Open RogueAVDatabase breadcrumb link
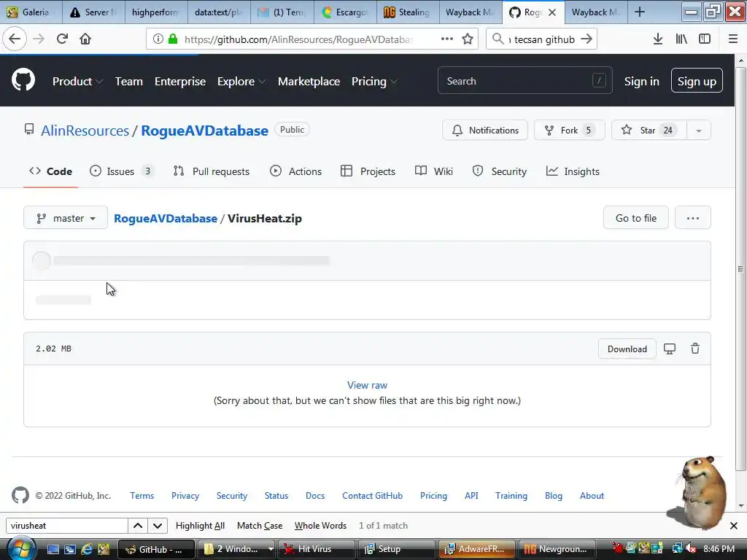 click(166, 218)
